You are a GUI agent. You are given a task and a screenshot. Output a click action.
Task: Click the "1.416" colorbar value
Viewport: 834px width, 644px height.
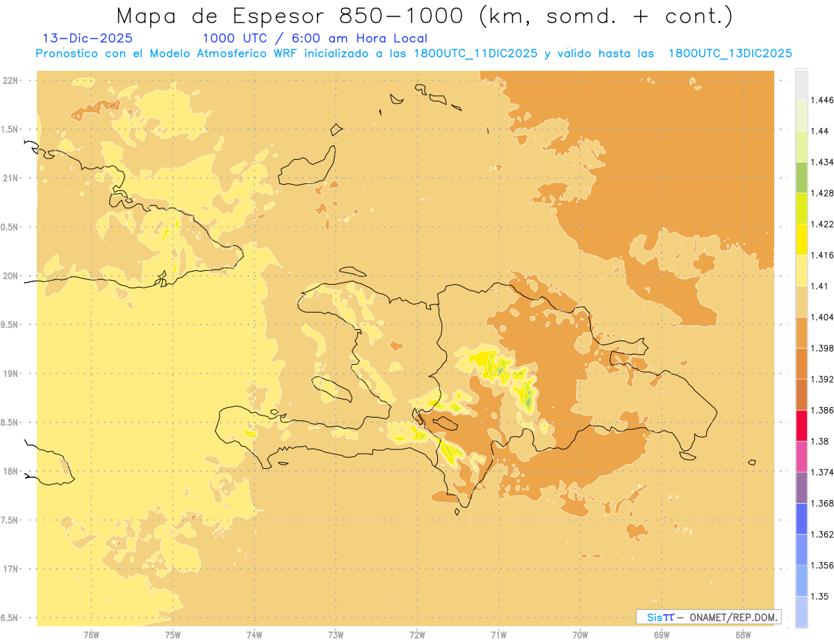point(822,255)
